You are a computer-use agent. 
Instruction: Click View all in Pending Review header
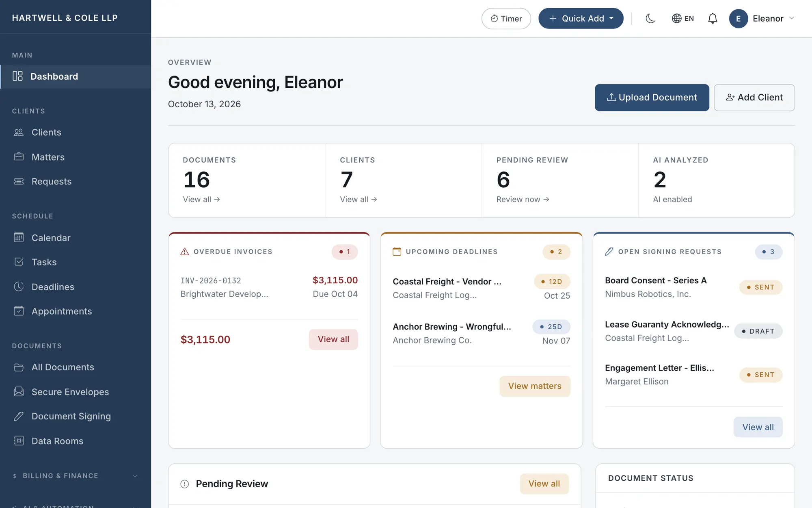[x=544, y=484]
